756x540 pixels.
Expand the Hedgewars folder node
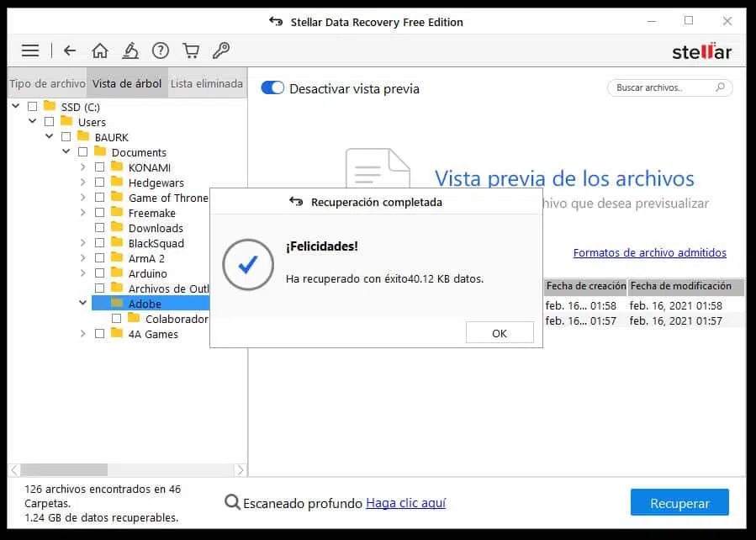tap(83, 183)
